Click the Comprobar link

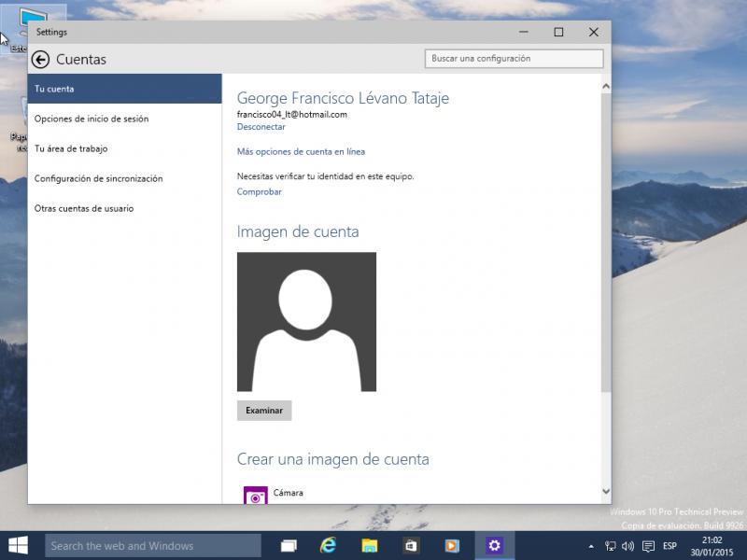260,191
